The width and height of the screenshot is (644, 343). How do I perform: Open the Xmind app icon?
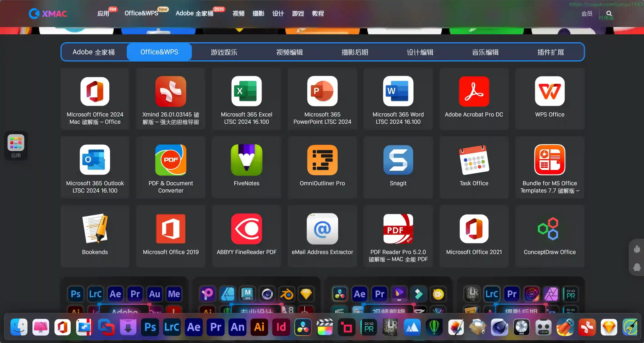pos(171,91)
